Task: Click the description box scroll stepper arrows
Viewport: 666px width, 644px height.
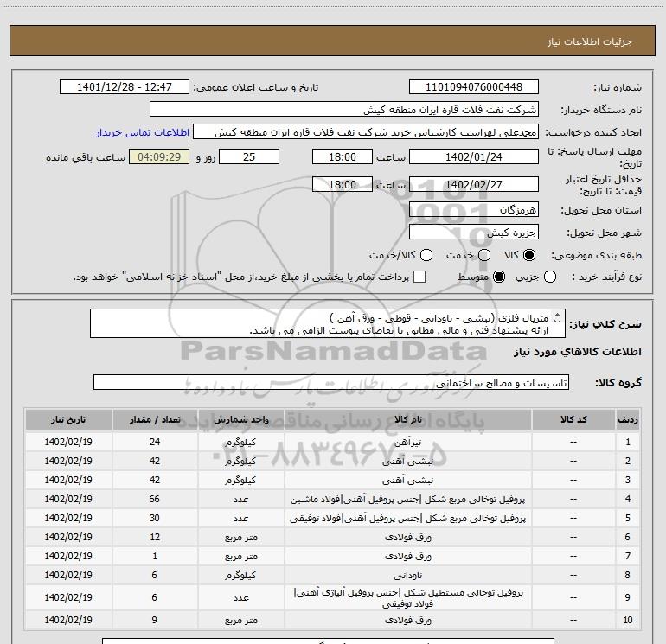Action: coord(558,318)
